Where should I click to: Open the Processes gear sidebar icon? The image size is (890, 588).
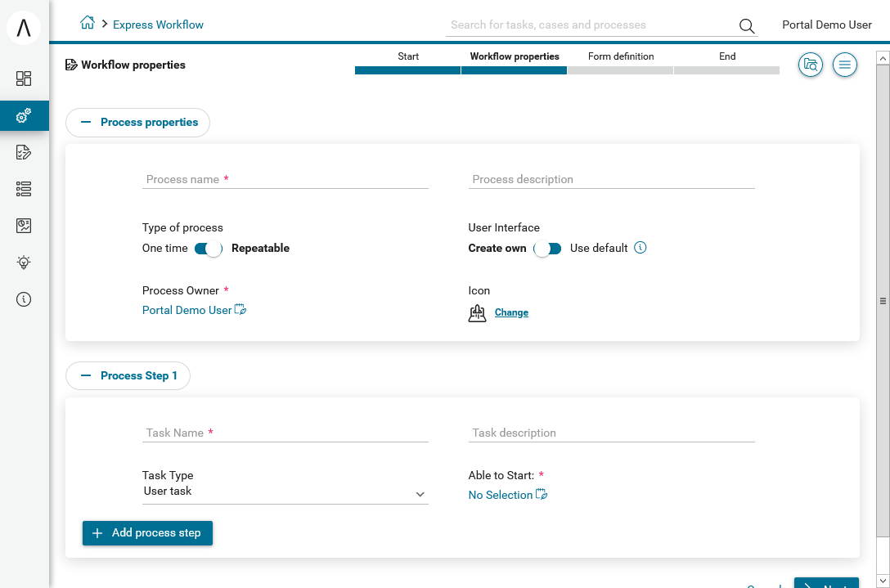pos(24,116)
